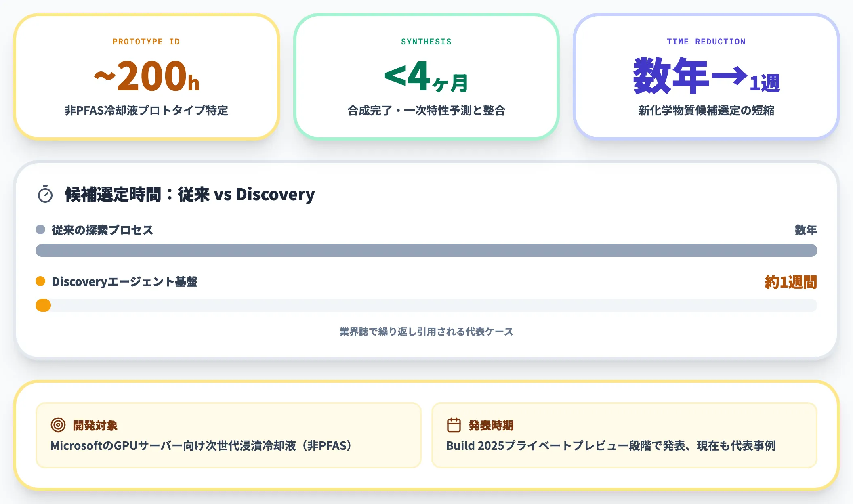Click the 候補選定時間：従来 vs Discovery heading
Screen dimensions: 853x504
190,194
